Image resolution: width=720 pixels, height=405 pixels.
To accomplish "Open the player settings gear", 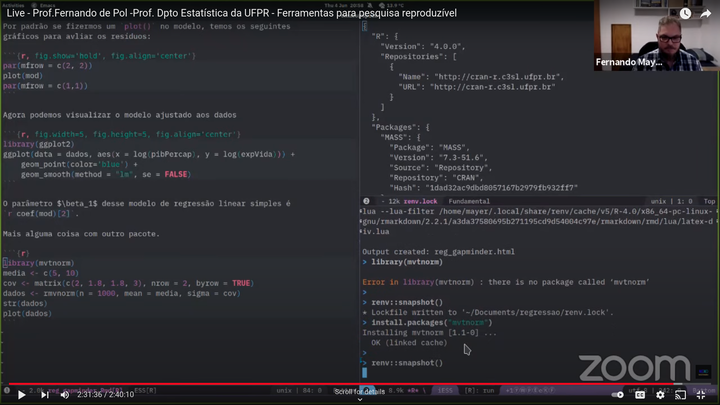I will coord(660,394).
